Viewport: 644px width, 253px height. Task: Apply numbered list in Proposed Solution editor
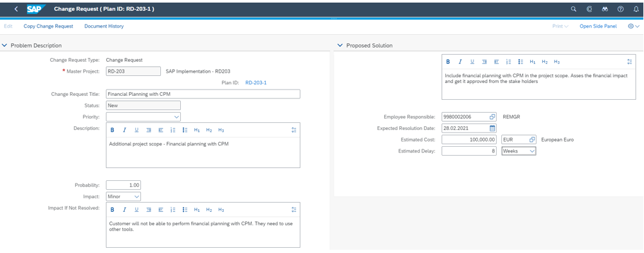click(x=508, y=62)
